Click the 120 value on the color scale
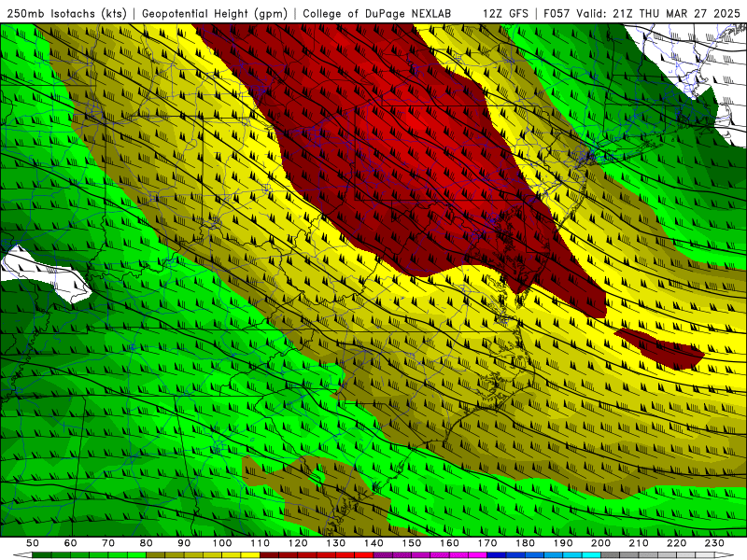 point(298,543)
